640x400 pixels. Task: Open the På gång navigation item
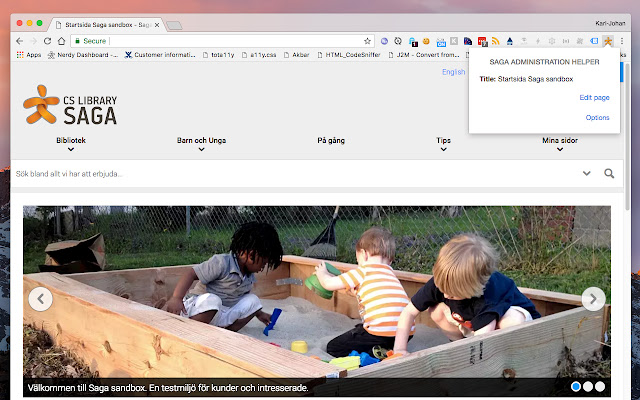click(330, 141)
